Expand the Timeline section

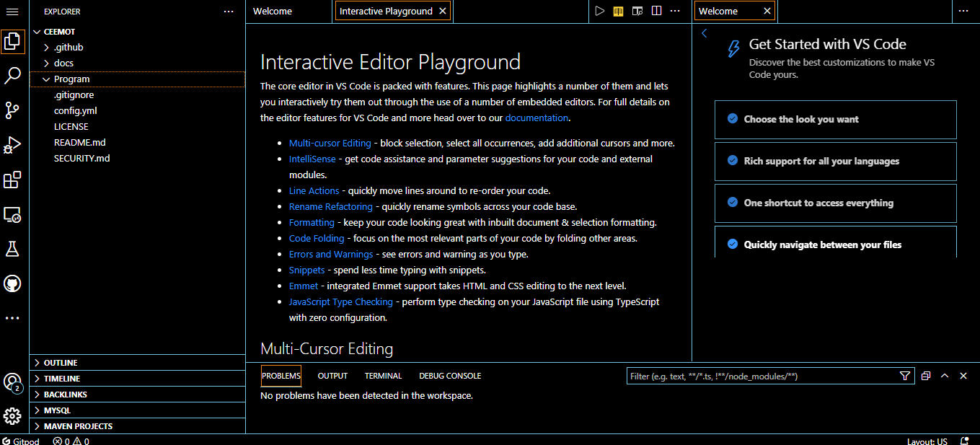click(x=137, y=379)
